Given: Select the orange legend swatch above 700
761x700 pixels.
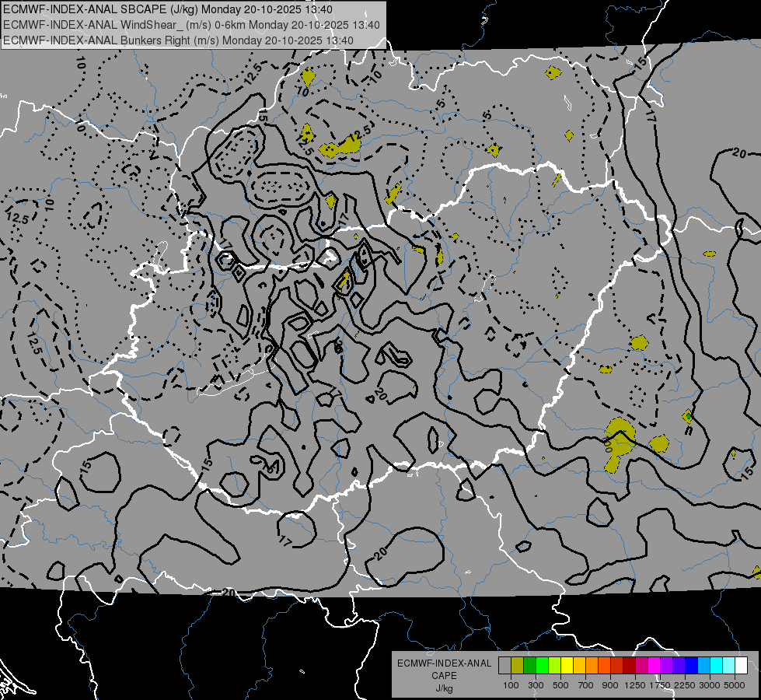Looking at the screenshot, I should click(592, 666).
